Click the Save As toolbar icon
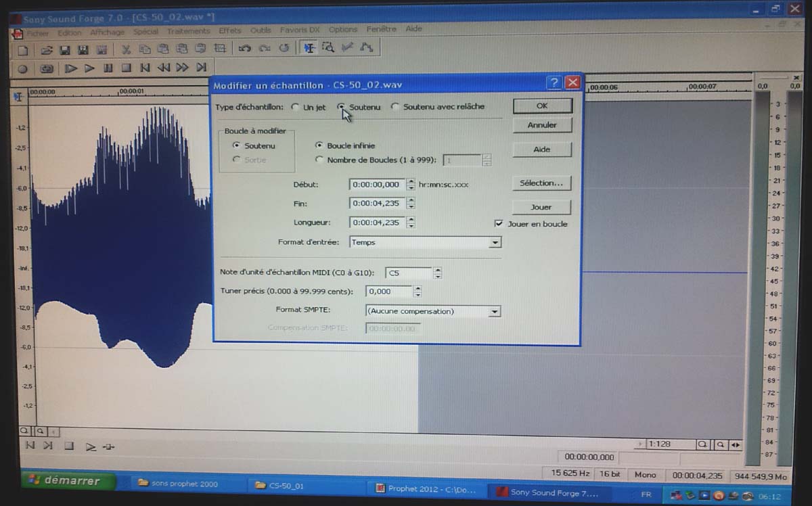The height and width of the screenshot is (506, 812). click(x=83, y=49)
